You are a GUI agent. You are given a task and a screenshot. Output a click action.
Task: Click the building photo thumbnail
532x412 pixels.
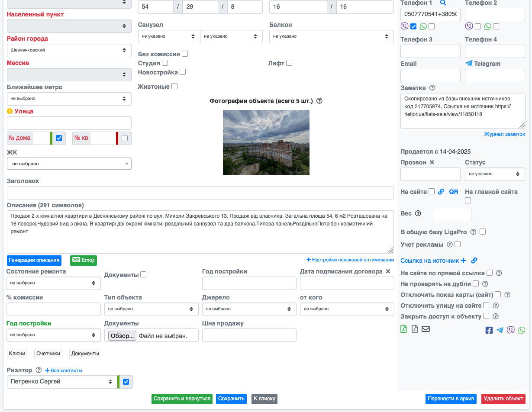click(x=266, y=142)
